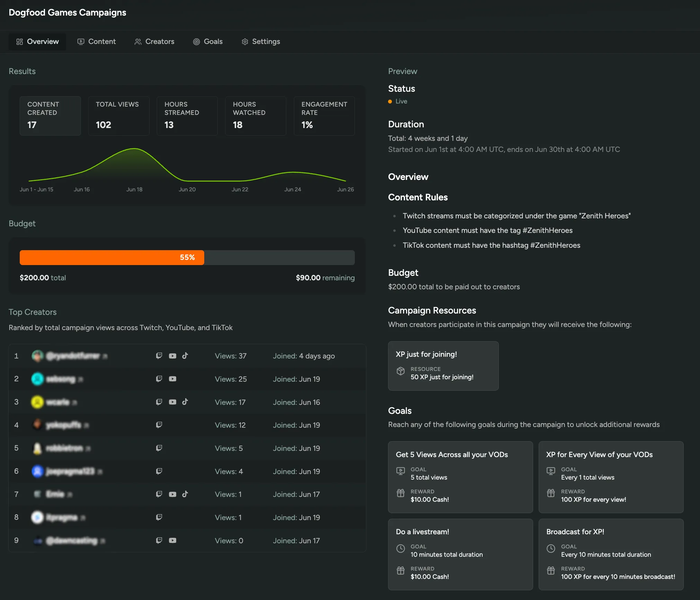Open the Overview tab
The width and height of the screenshot is (700, 600).
tap(37, 42)
